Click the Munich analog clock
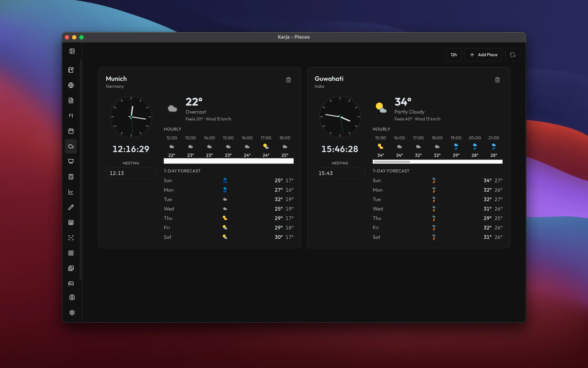588x368 pixels. coord(131,117)
